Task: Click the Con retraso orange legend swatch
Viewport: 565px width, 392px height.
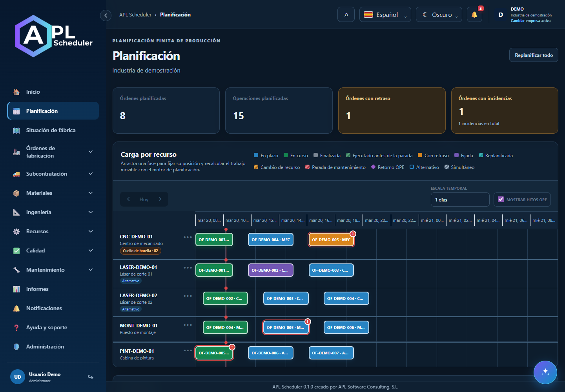Action: tap(420, 155)
